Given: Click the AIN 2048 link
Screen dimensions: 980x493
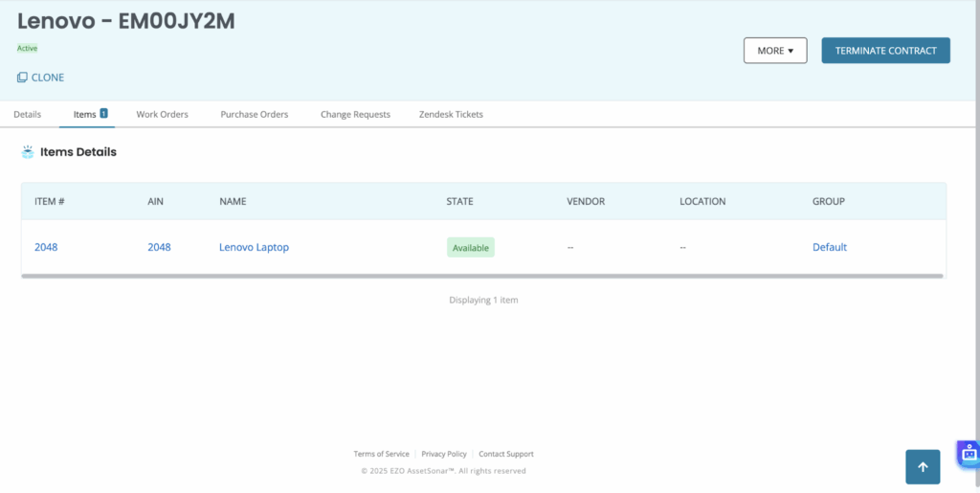Looking at the screenshot, I should (x=159, y=247).
